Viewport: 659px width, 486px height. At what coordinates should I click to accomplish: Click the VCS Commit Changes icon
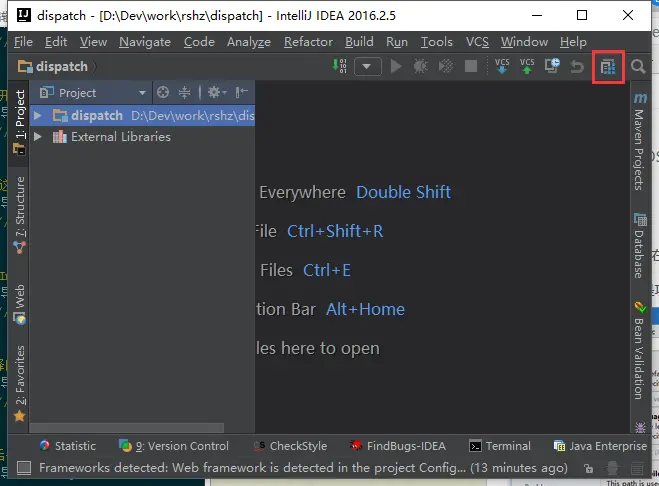527,66
